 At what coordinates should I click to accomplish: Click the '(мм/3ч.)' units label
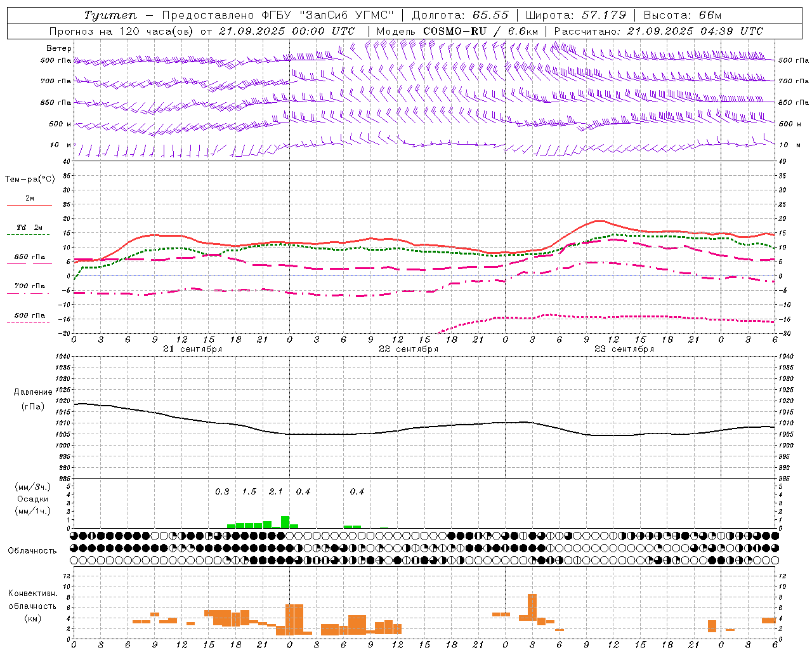click(x=33, y=487)
